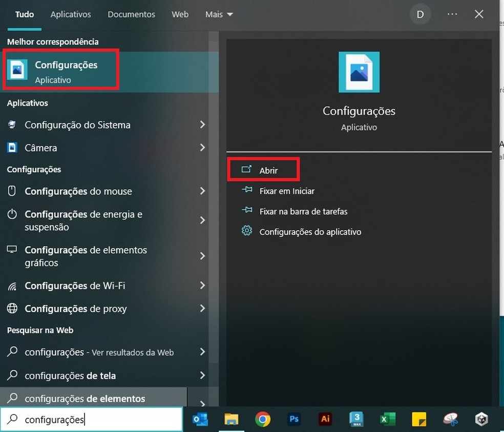The height and width of the screenshot is (432, 504).
Task: Open Excel from the taskbar
Action: pyautogui.click(x=387, y=420)
